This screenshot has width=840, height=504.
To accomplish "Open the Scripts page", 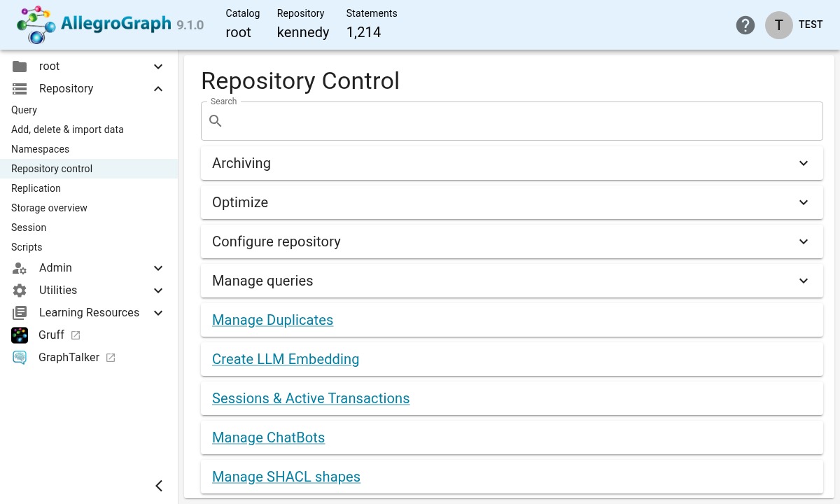I will (89, 247).
